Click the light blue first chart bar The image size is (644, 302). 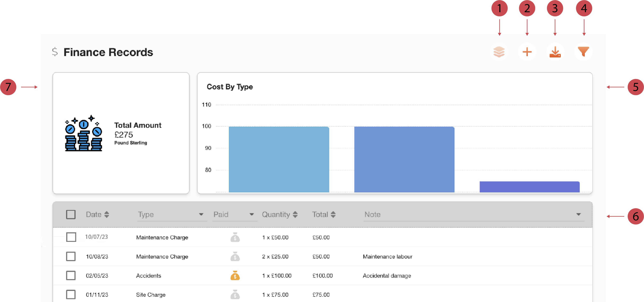(279, 159)
